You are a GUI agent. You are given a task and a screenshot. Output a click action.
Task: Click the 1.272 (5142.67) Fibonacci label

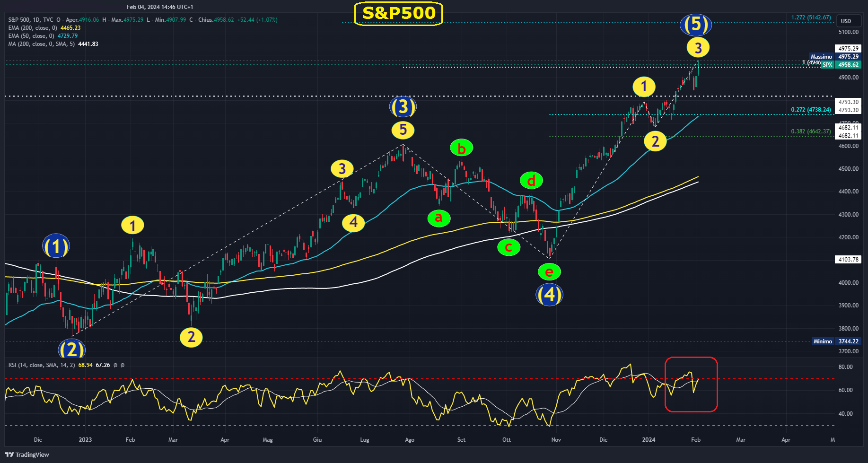click(x=811, y=17)
